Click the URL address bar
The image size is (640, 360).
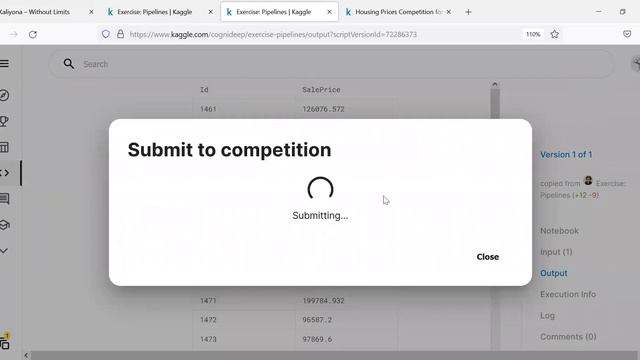(x=273, y=34)
